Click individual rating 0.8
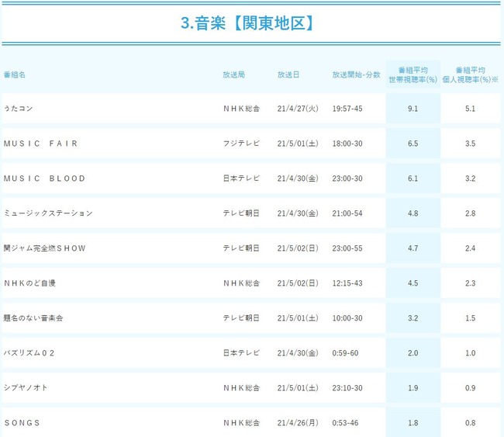 pos(470,422)
